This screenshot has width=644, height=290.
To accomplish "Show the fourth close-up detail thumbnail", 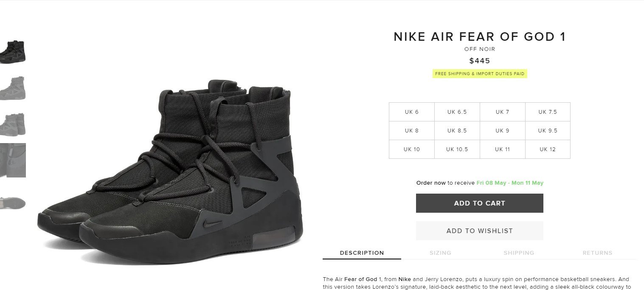I will tap(13, 160).
